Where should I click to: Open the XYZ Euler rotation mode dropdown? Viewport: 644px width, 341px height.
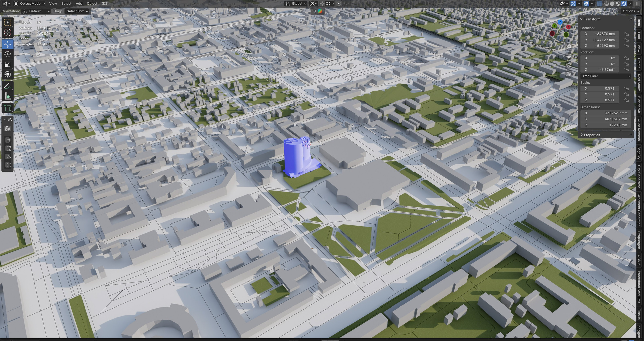point(606,76)
